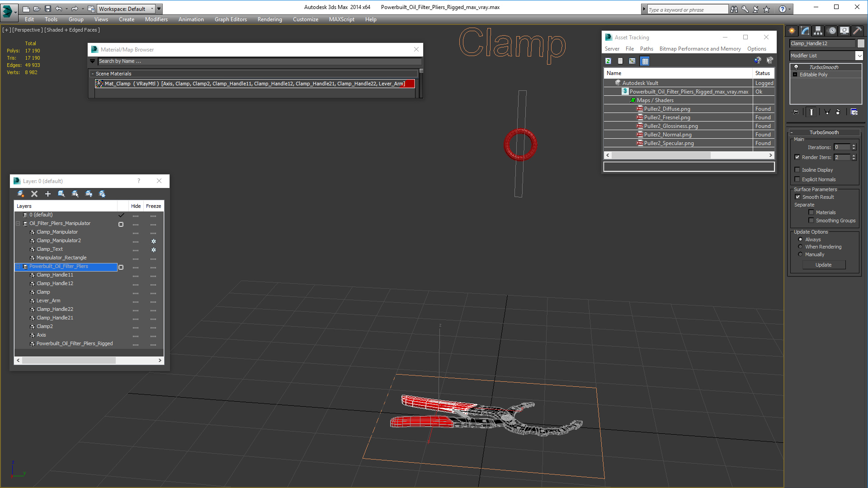Open the MAXScript menu
This screenshot has width=868, height=488.
342,19
